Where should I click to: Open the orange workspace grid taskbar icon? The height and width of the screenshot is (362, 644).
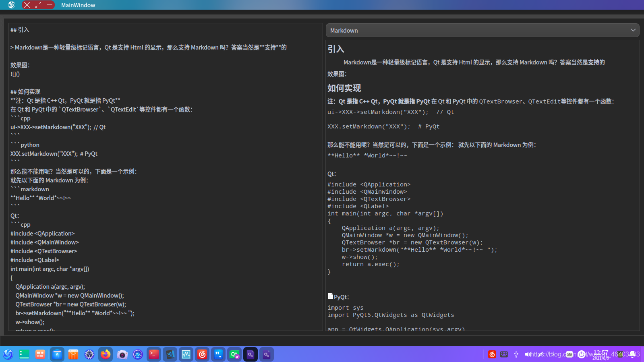tap(40, 354)
